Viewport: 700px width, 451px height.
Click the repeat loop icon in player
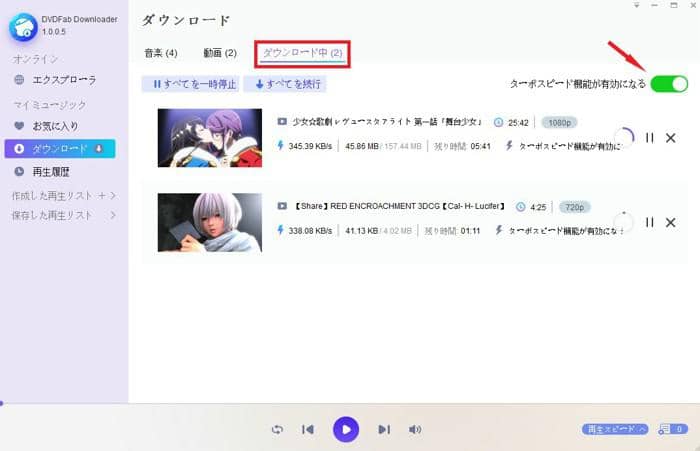277,429
